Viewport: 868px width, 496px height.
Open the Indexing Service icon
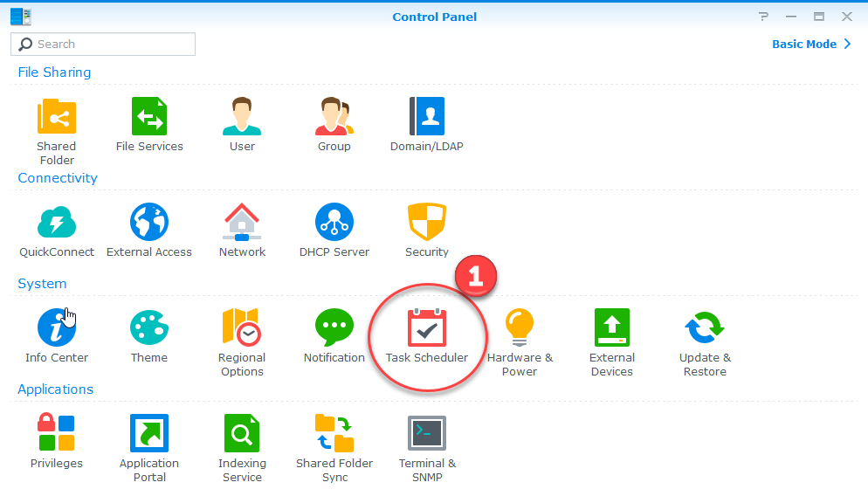pyautogui.click(x=242, y=434)
